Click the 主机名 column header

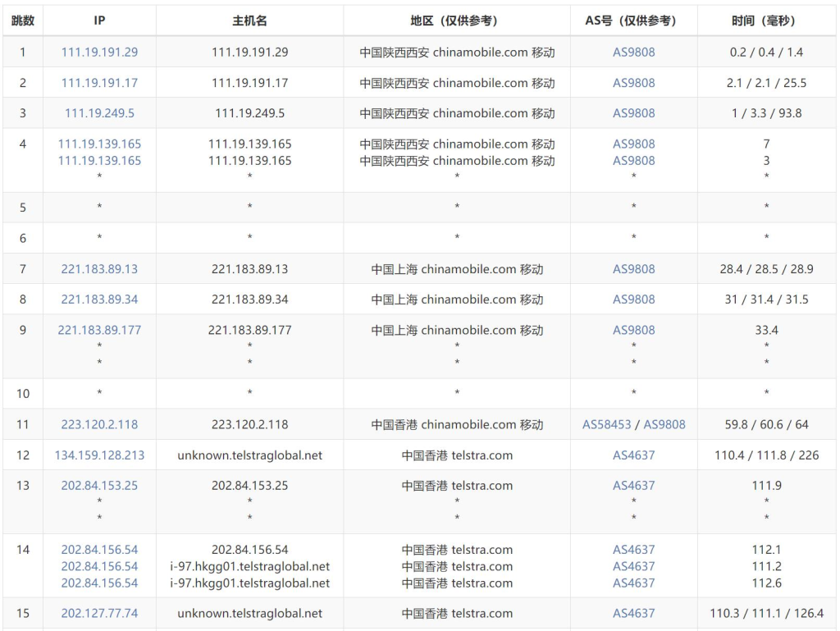coord(249,21)
